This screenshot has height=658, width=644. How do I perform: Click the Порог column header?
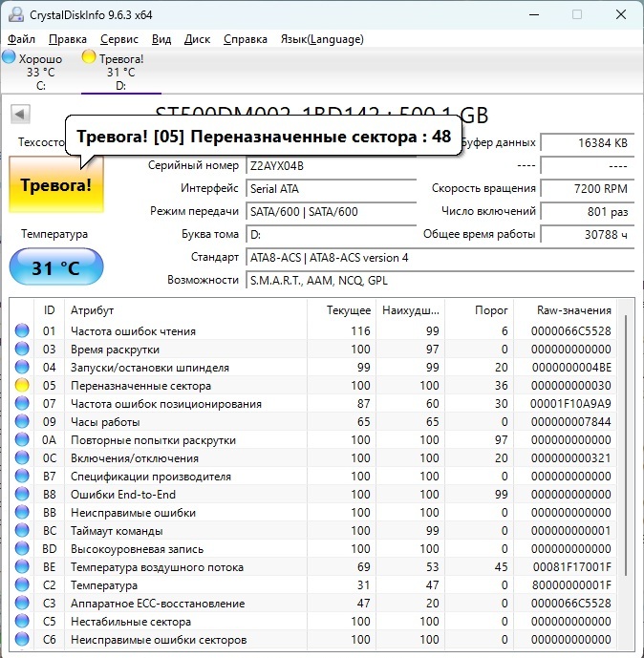click(x=480, y=310)
